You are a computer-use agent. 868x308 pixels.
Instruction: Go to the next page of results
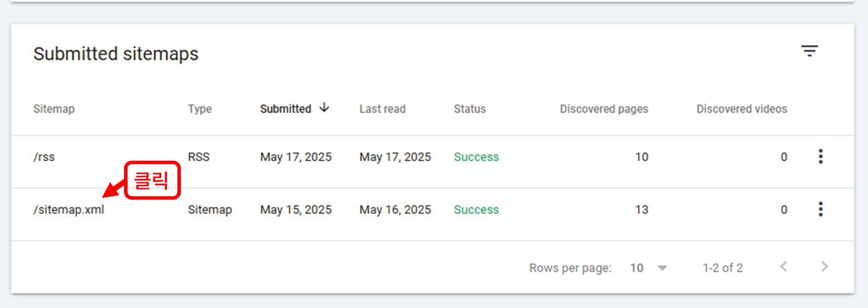[824, 267]
